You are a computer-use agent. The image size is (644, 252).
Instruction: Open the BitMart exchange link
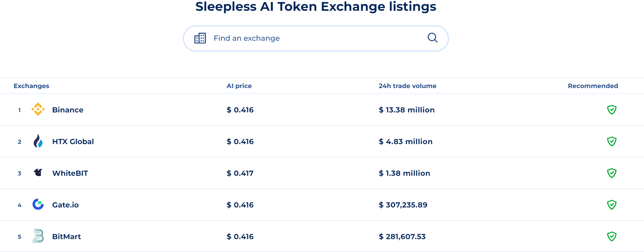click(x=66, y=237)
